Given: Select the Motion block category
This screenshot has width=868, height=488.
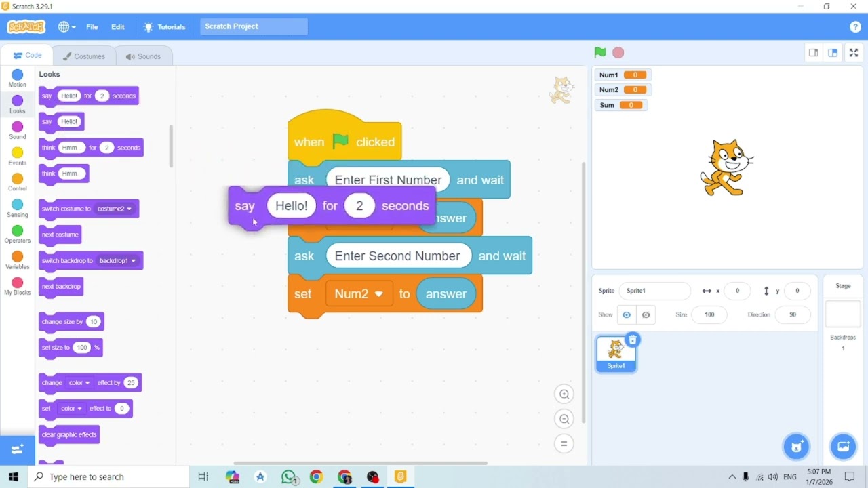Looking at the screenshot, I should coord(18,79).
